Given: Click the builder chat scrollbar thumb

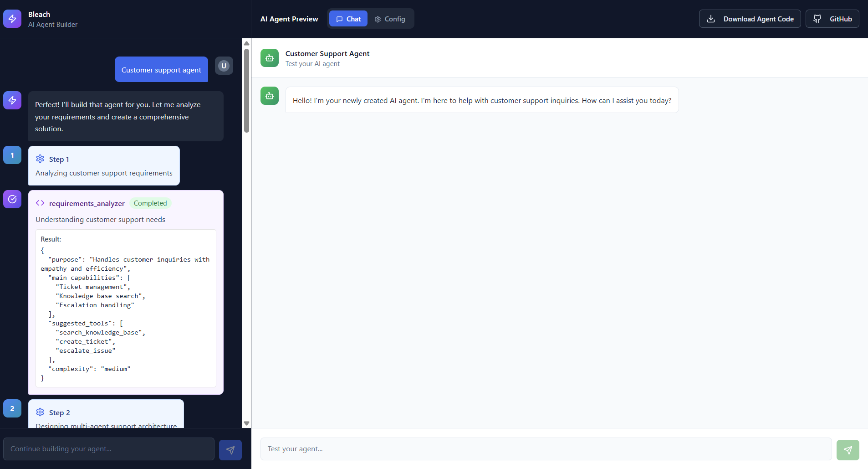Looking at the screenshot, I should coord(246,90).
